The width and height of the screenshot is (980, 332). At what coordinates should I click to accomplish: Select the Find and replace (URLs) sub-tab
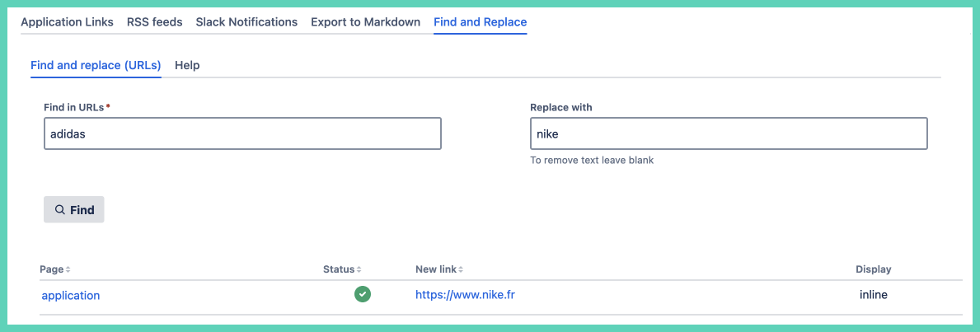coord(96,65)
